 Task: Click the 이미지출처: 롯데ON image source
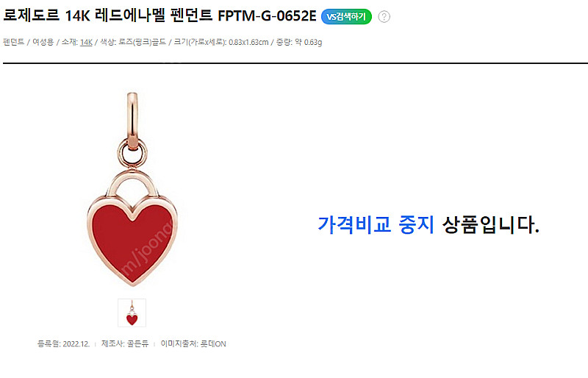point(193,344)
